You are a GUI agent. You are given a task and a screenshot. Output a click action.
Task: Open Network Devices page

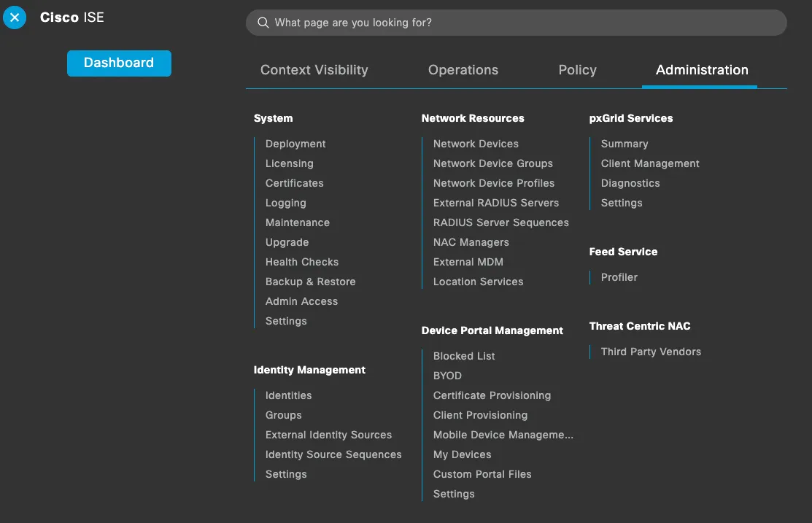click(x=476, y=144)
